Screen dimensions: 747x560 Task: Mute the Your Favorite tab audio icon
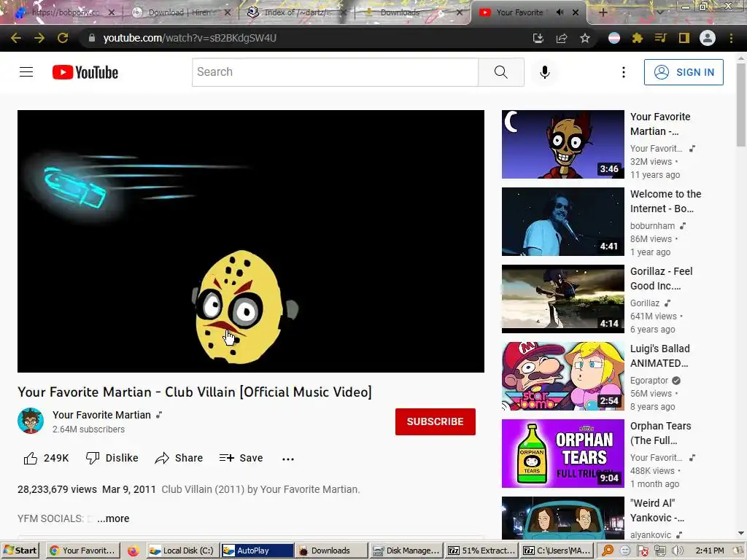[560, 12]
